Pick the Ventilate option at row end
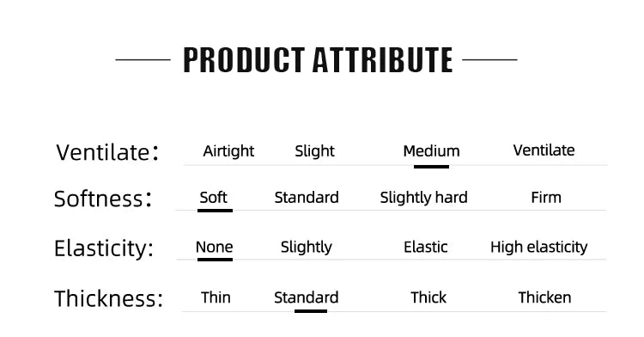This screenshot has height=337, width=644. pyautogui.click(x=544, y=150)
